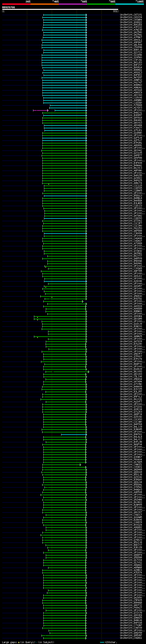146x644 pixels.
Task: Select label UniRef100_B4NIX1
Action: (131, 113)
